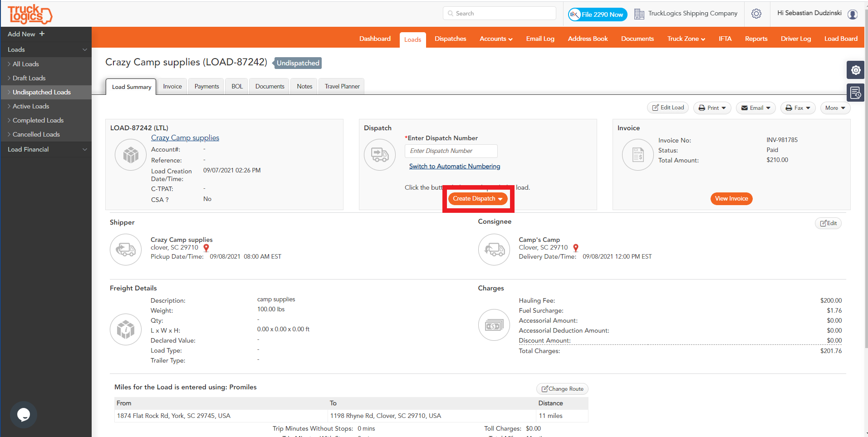Screen dimensions: 868x437
Task: Open the settings gear icon
Action: coord(756,14)
